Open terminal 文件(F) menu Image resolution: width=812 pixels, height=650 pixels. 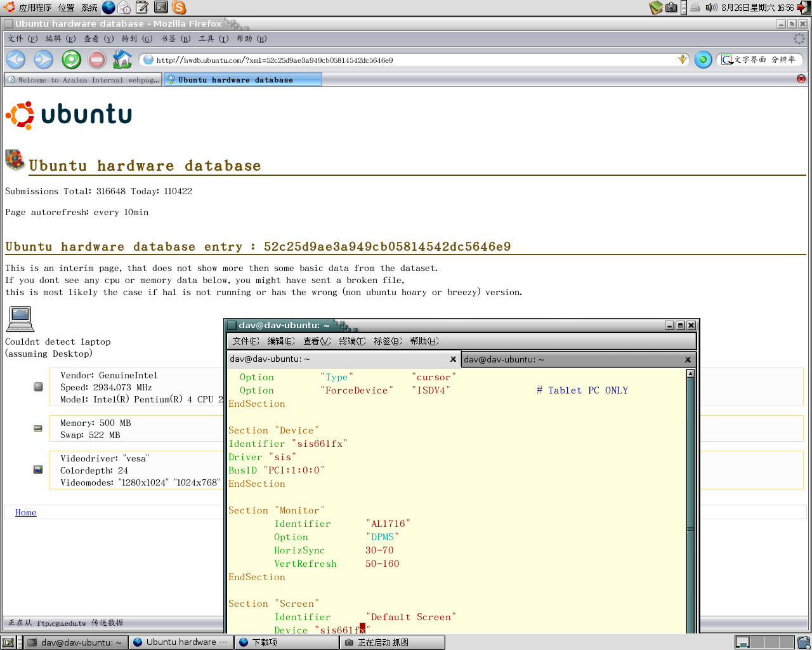(x=246, y=341)
